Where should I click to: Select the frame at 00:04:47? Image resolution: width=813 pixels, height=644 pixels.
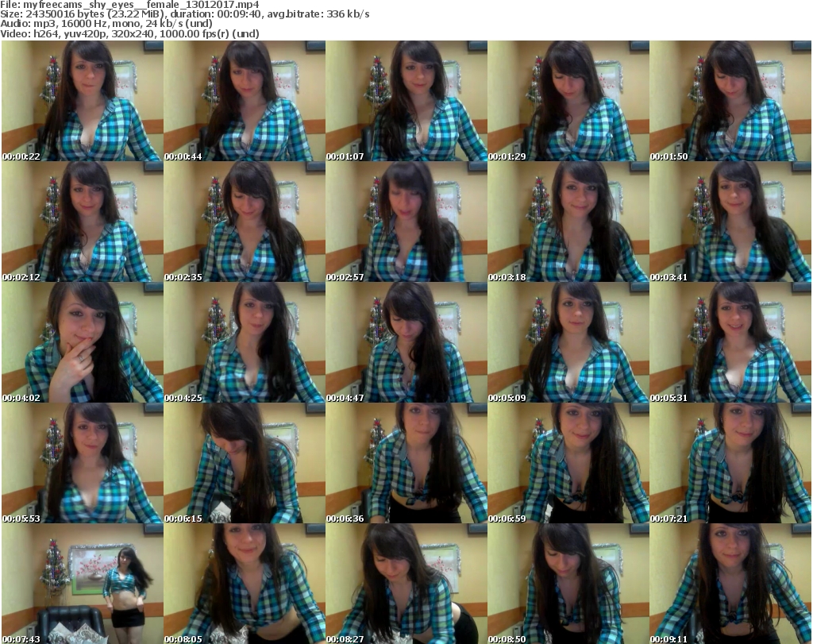tap(406, 343)
